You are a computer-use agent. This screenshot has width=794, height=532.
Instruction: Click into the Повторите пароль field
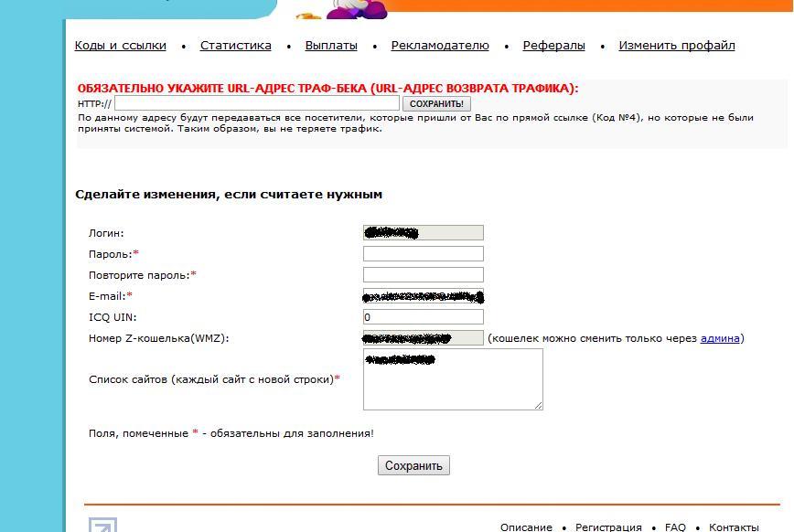point(424,275)
